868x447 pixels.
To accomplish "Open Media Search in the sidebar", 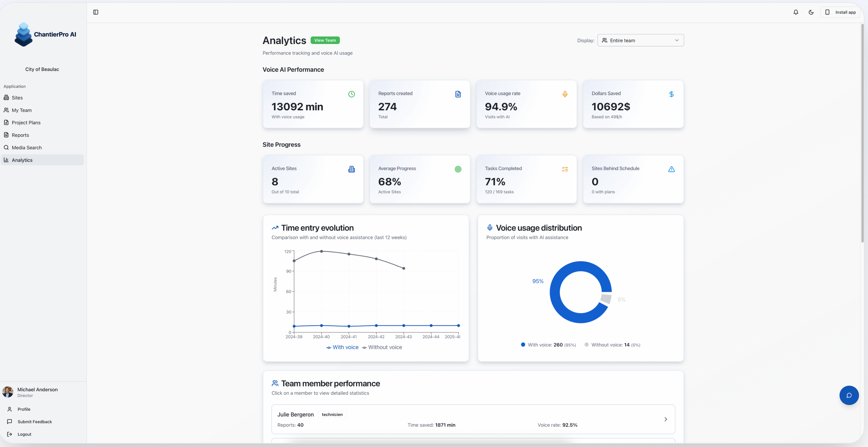I will (x=27, y=147).
